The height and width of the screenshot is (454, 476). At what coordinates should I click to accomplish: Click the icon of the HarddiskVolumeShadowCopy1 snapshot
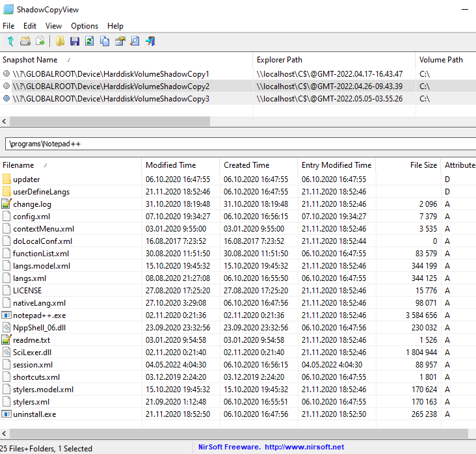pyautogui.click(x=7, y=73)
